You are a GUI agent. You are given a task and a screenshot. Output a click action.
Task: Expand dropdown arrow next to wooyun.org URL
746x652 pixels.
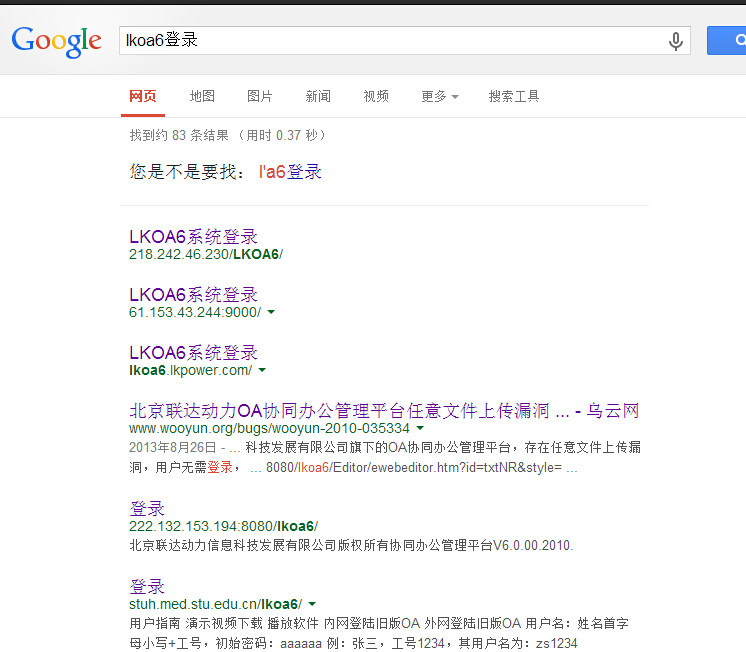(420, 428)
